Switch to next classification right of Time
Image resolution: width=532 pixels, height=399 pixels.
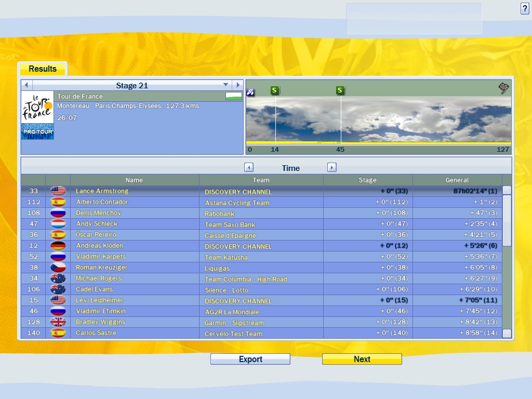[x=332, y=167]
